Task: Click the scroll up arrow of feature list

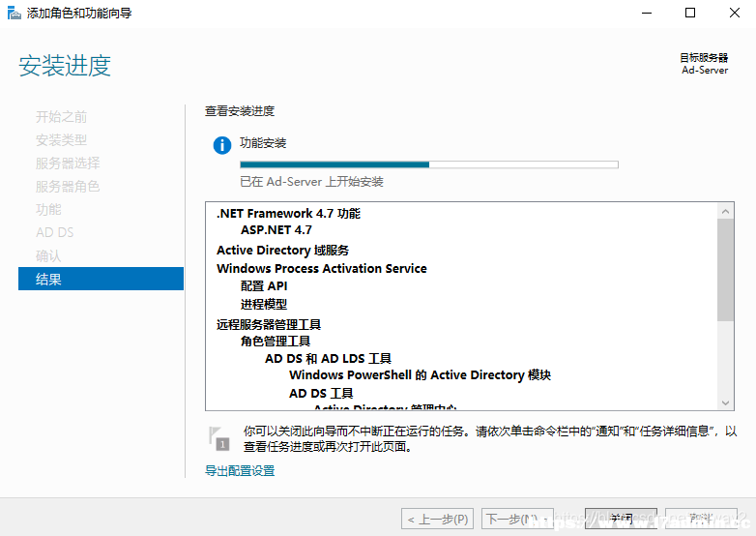Action: [725, 211]
